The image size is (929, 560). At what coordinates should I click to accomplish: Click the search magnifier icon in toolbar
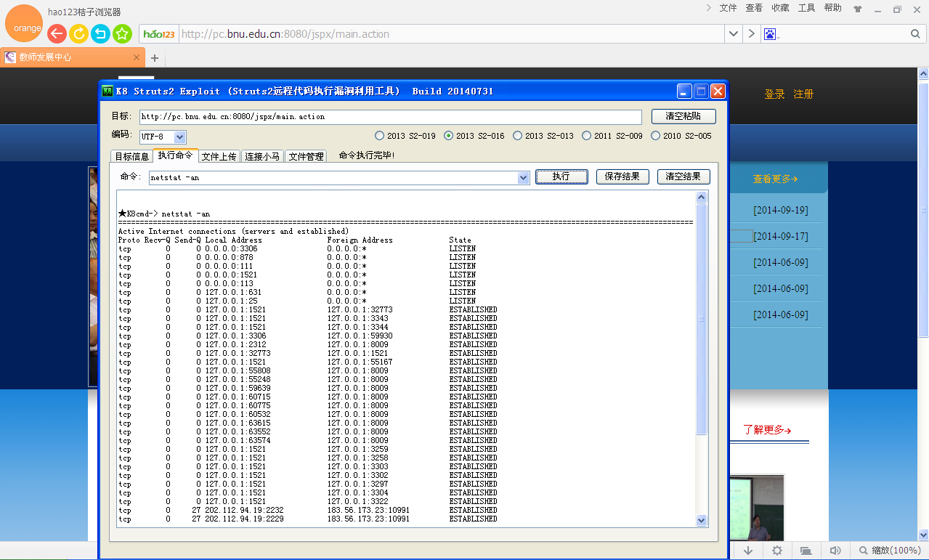click(915, 34)
